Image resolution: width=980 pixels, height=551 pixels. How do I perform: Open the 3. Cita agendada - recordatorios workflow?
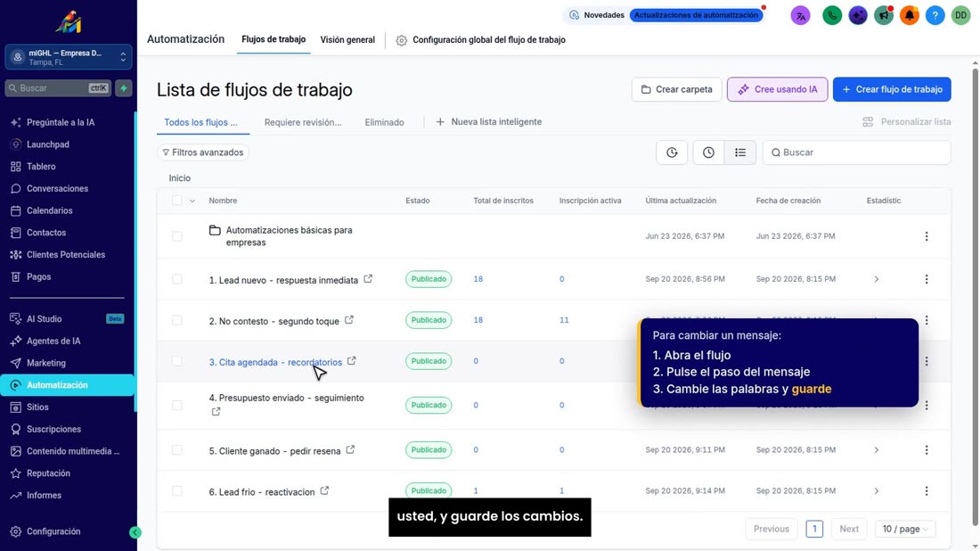[x=275, y=362]
